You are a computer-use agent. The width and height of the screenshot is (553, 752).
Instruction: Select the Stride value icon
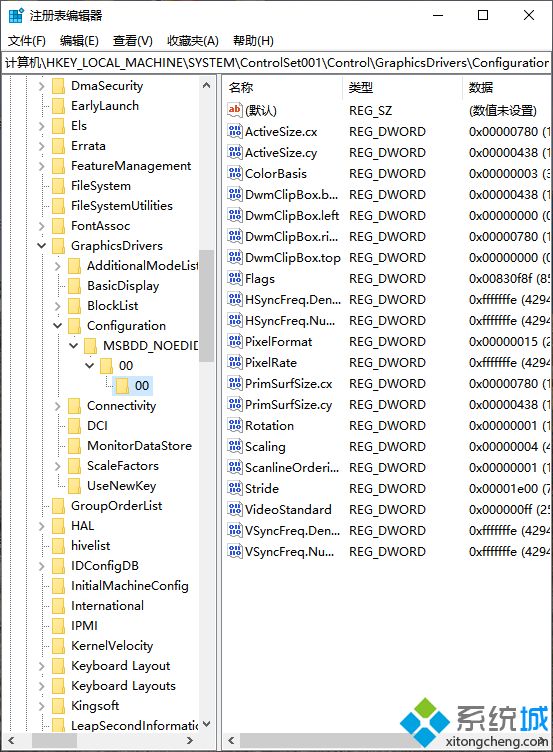[x=235, y=488]
